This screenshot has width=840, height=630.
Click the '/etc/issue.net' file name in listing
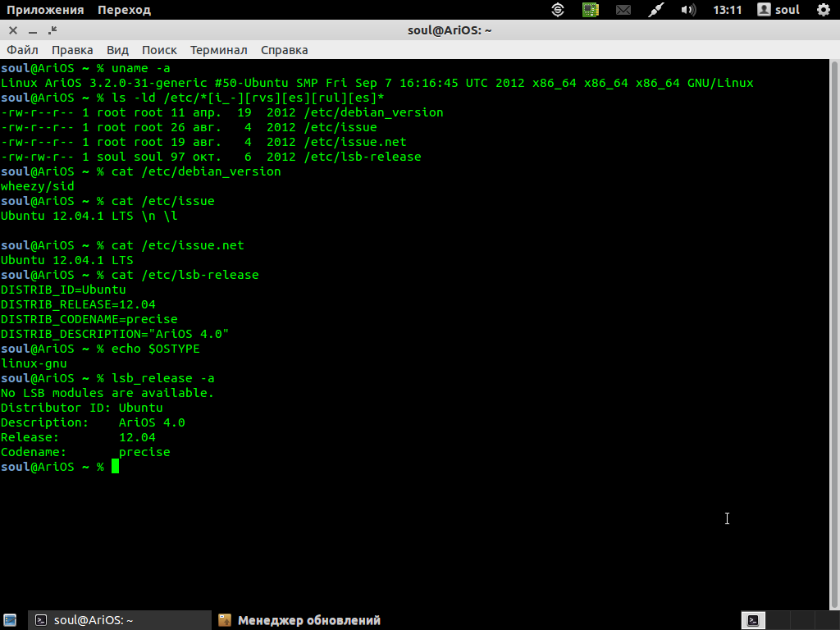pyautogui.click(x=354, y=142)
